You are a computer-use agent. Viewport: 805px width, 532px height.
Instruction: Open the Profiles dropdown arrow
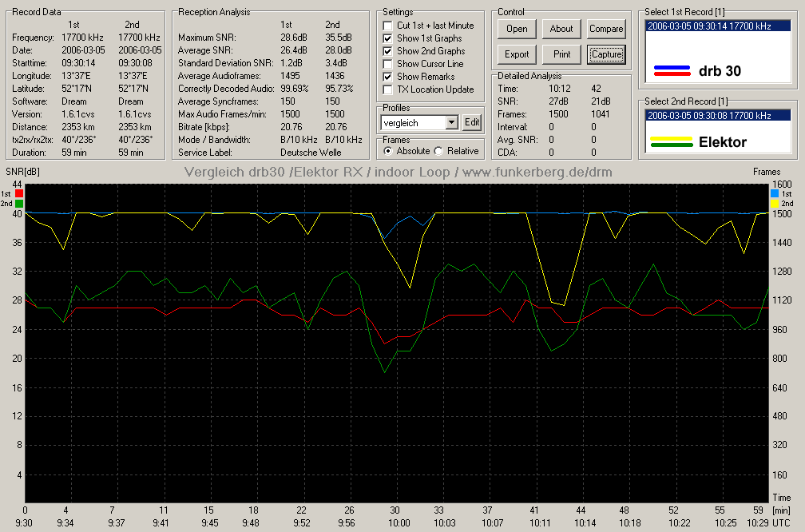point(452,122)
